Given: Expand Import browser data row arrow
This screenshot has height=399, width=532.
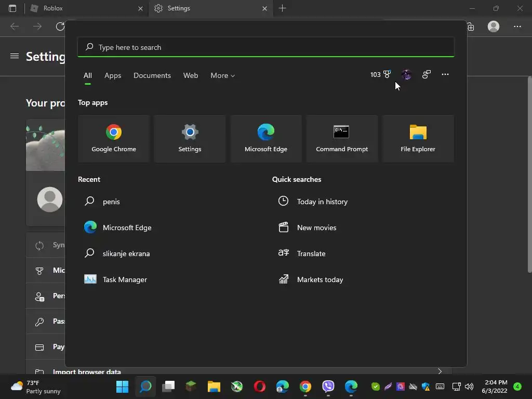Looking at the screenshot, I should [x=440, y=371].
